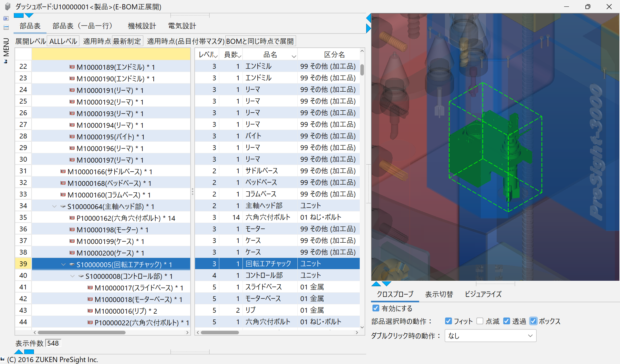Click the part icon beside M10000017(スライドベース)

pyautogui.click(x=90, y=288)
